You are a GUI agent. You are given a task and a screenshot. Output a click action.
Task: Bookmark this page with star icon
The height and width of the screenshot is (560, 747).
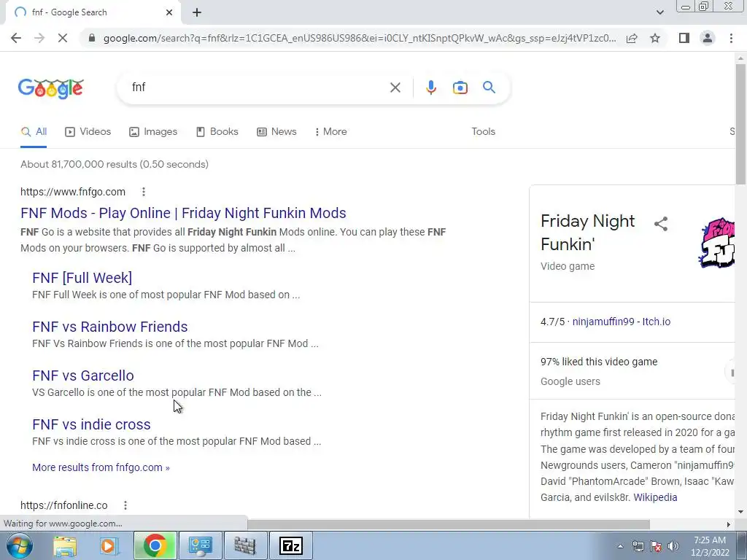click(x=655, y=38)
